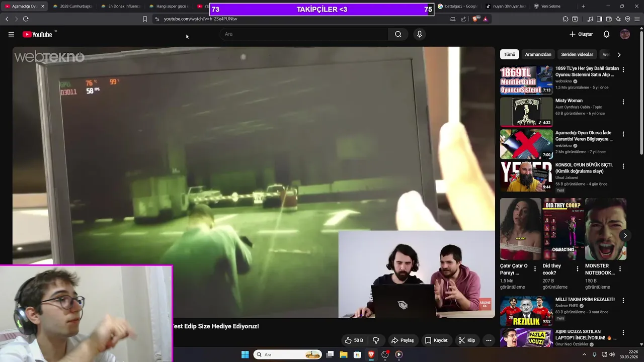The width and height of the screenshot is (644, 362).
Task: Click the Klip clip button
Action: (x=466, y=340)
